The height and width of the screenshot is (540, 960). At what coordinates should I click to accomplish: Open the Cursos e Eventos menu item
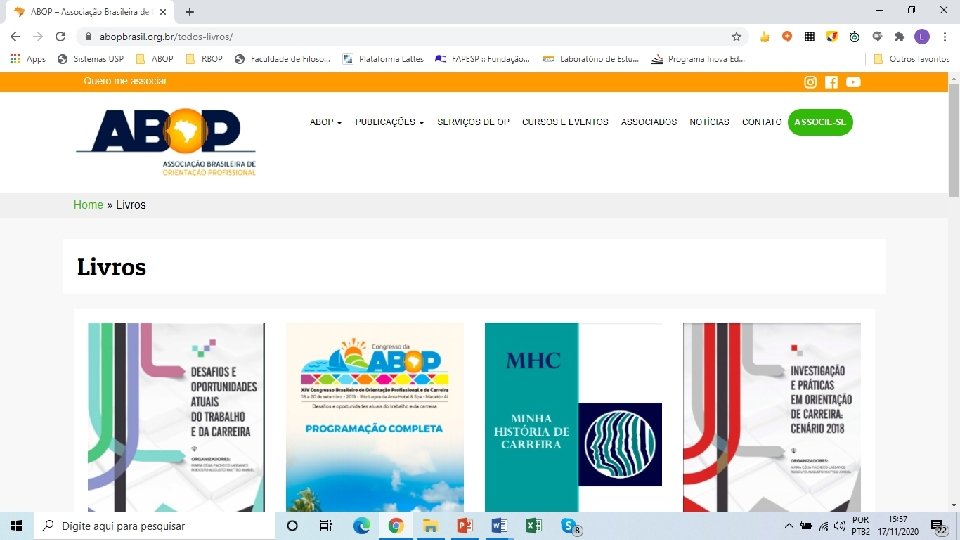tap(565, 122)
